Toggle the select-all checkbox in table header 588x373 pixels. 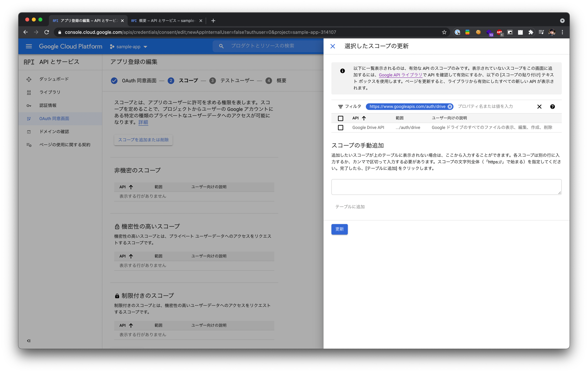[340, 118]
